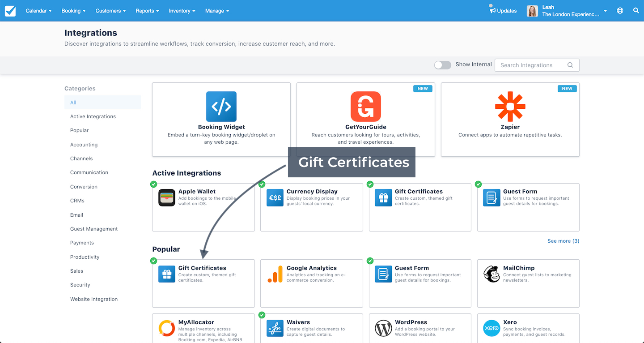Click the NEW badge on GetYourGuide card
The width and height of the screenshot is (644, 343).
[423, 89]
